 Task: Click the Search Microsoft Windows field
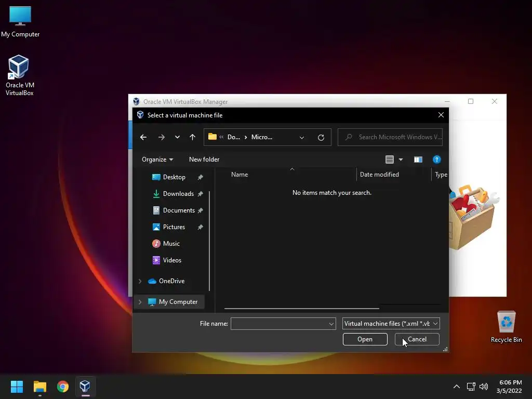(x=390, y=137)
